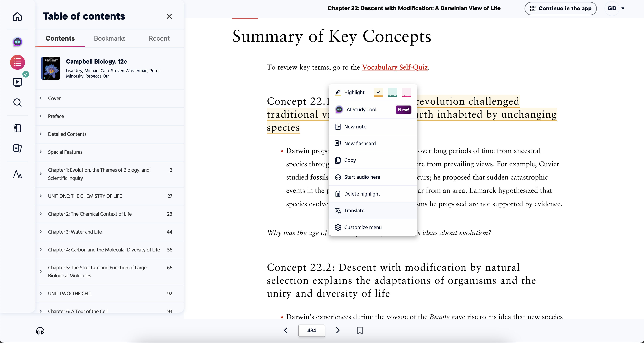The width and height of the screenshot is (644, 343).
Task: Open the notebook sidebar icon
Action: tap(17, 128)
